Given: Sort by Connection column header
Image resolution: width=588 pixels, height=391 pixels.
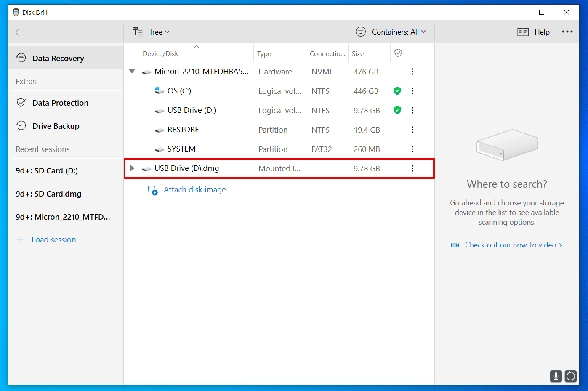Looking at the screenshot, I should tap(327, 54).
